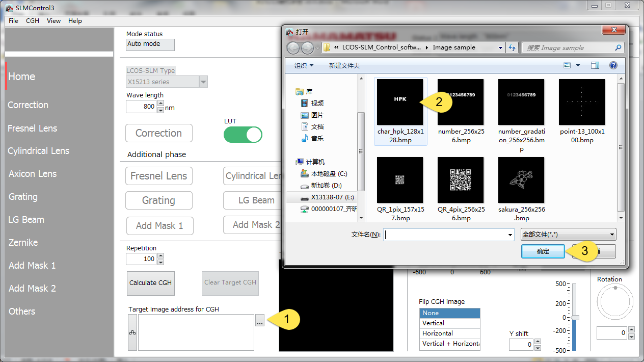Click the help icon in the file dialog

click(x=613, y=65)
